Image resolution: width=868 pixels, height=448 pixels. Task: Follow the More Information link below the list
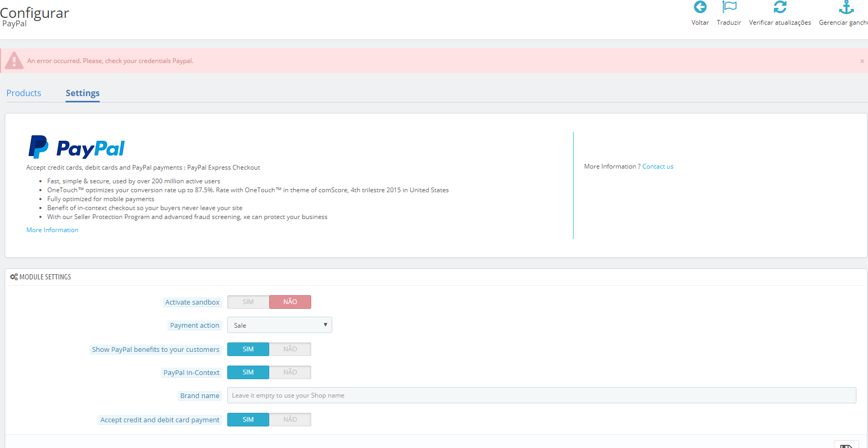point(52,230)
